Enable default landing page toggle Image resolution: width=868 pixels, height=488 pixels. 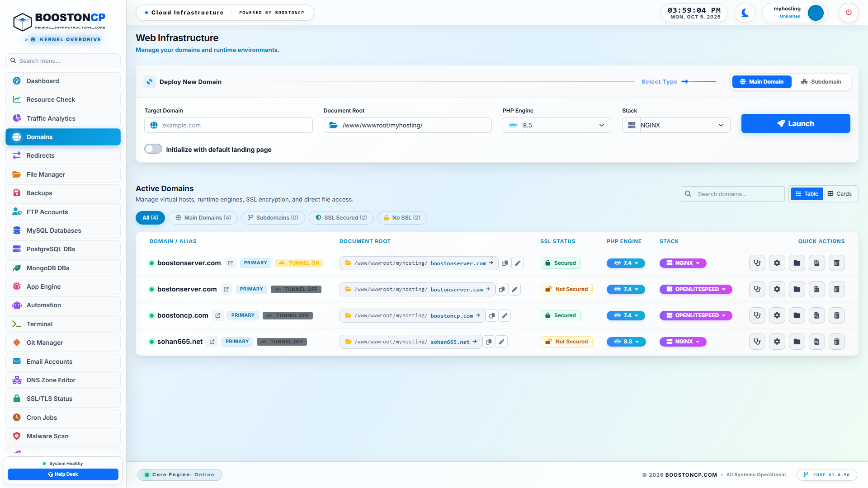pos(153,149)
